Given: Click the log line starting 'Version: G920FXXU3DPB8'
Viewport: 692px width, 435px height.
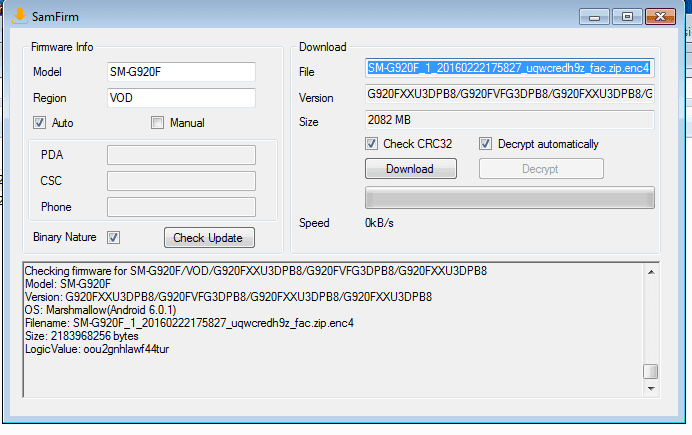Looking at the screenshot, I should [x=228, y=297].
